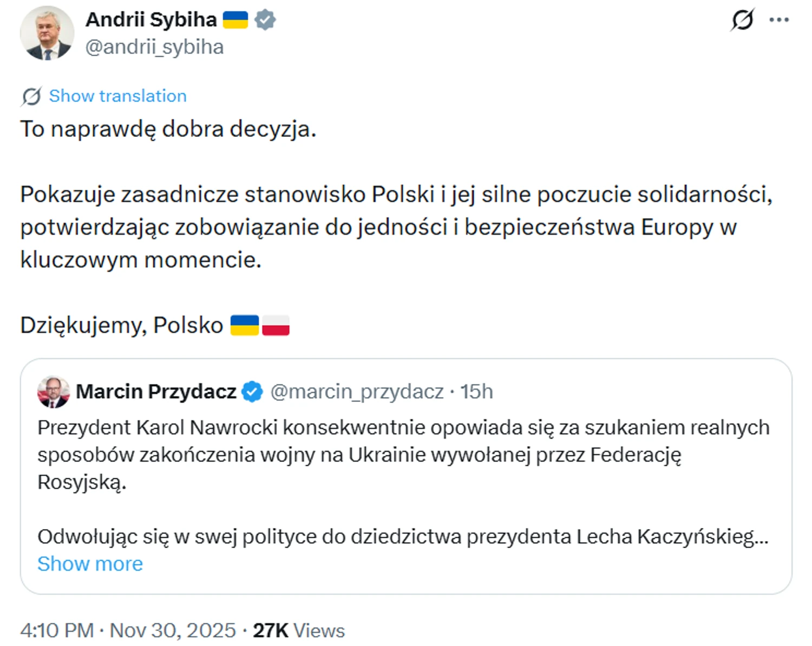Click the Ukraine flag next to Sybiha's name
The width and height of the screenshot is (812, 646).
235,20
